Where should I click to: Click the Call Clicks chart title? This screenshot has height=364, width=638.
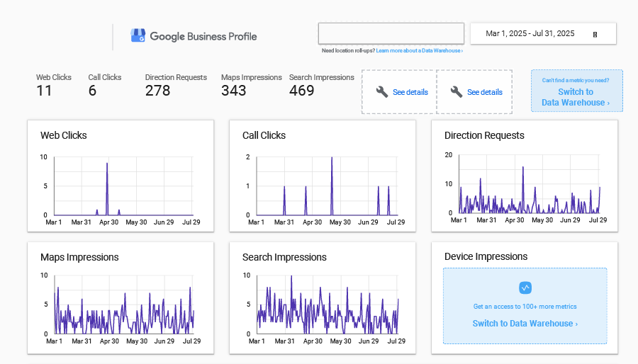[x=264, y=135]
